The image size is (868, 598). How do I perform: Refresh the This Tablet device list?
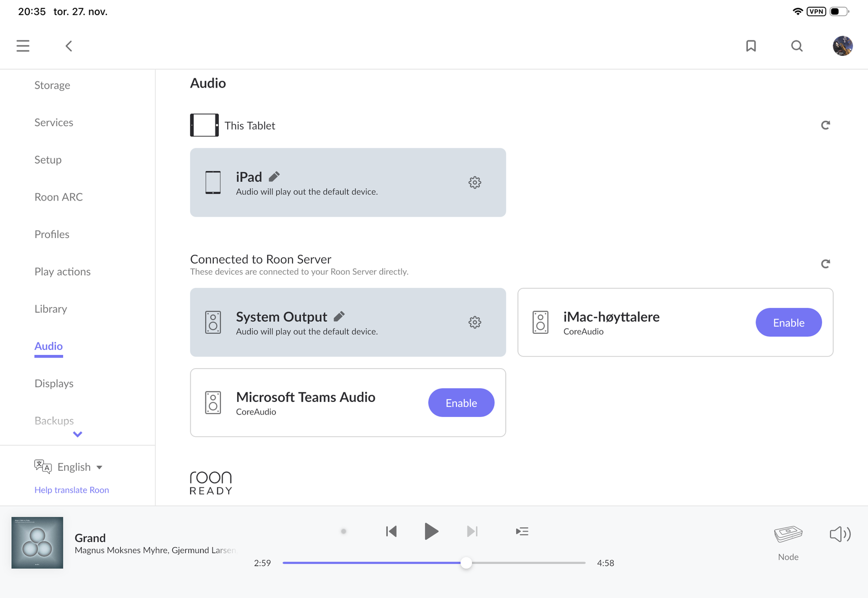[x=825, y=125]
